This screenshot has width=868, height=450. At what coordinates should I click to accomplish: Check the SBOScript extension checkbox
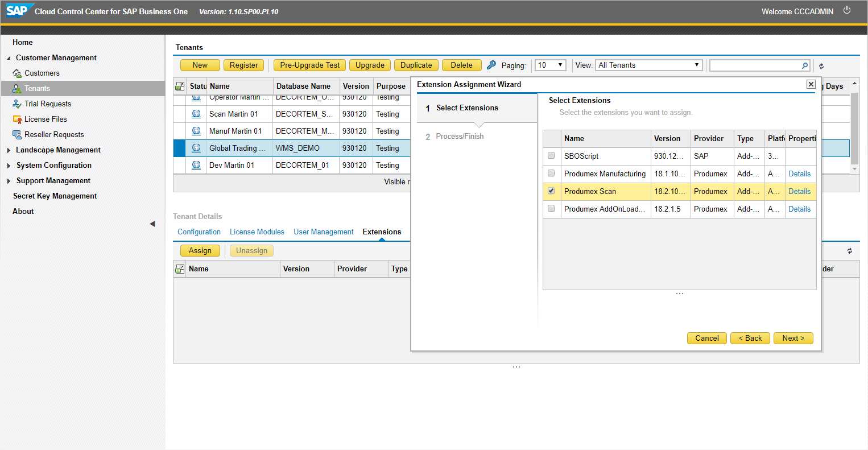[x=551, y=156]
